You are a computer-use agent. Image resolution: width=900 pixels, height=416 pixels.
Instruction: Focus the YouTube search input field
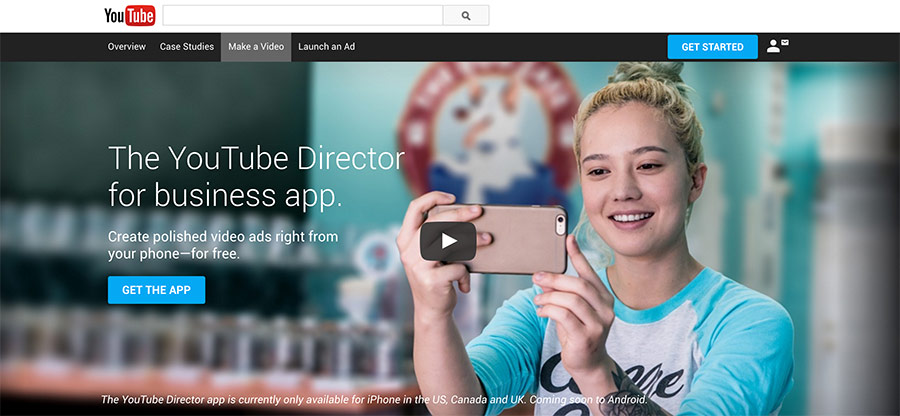tap(302, 15)
